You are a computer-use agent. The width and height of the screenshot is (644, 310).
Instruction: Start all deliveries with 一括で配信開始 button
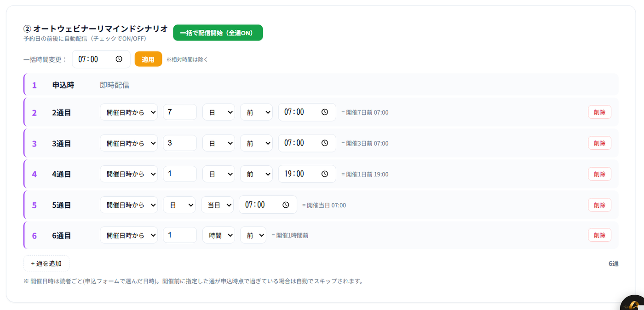(218, 33)
